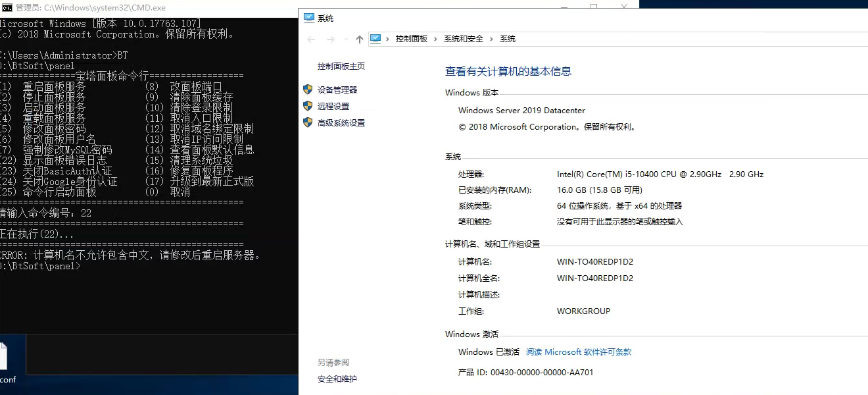Expand the chevron before 控制面板 breadcrumb
This screenshot has height=395, width=868.
[387, 39]
